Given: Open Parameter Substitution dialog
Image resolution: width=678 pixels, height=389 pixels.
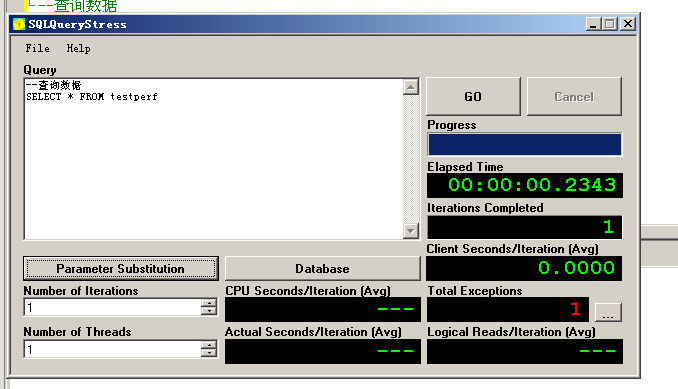Looking at the screenshot, I should pyautogui.click(x=121, y=268).
